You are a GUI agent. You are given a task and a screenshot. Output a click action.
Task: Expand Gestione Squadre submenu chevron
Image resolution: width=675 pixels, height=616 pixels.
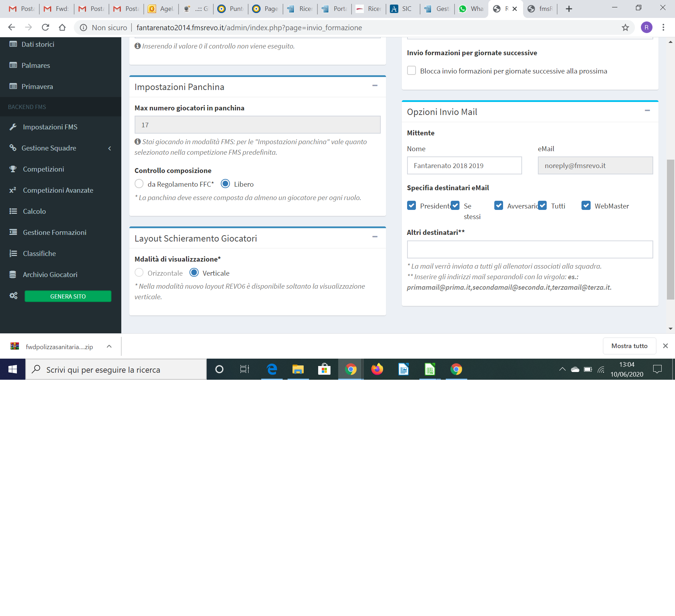click(x=110, y=148)
